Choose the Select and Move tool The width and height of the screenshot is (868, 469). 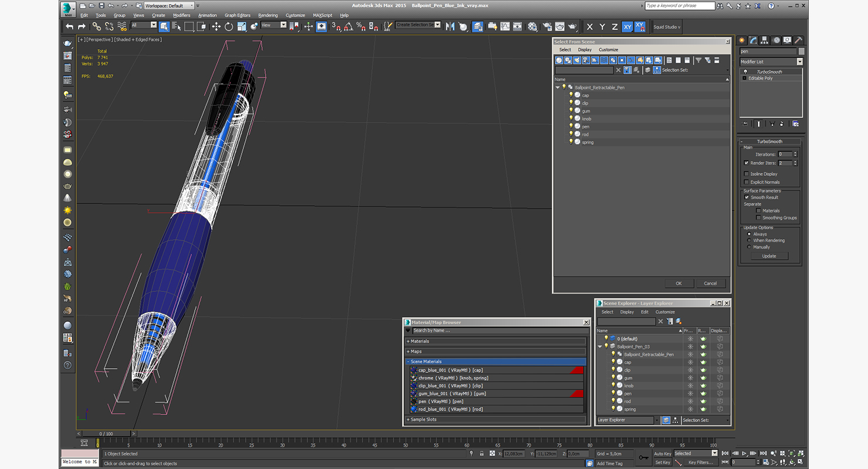coord(216,26)
